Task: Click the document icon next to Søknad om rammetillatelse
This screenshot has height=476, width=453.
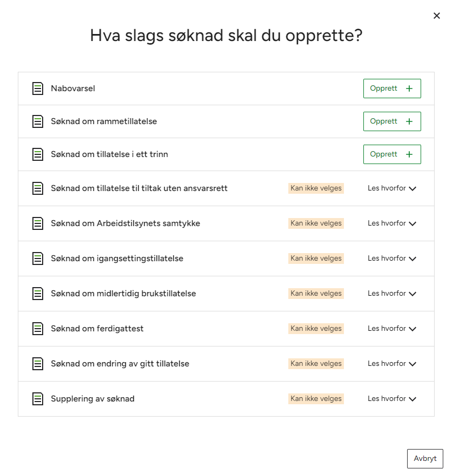Action: 37,121
